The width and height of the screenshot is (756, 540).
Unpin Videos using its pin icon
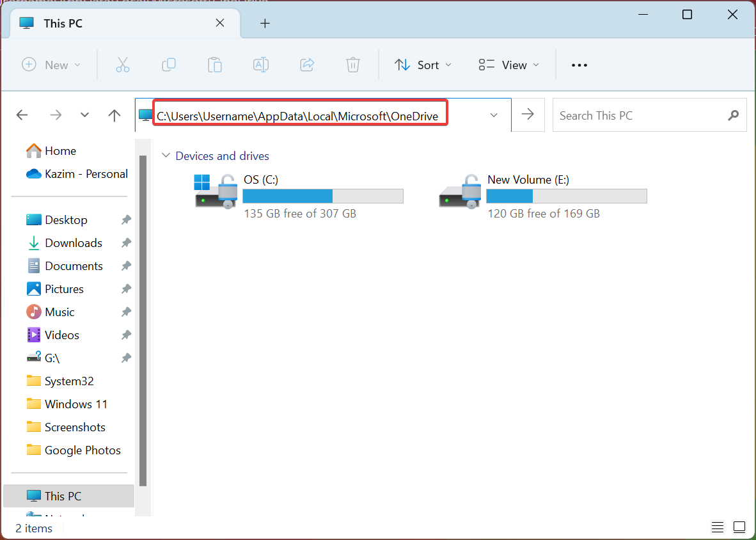click(126, 335)
